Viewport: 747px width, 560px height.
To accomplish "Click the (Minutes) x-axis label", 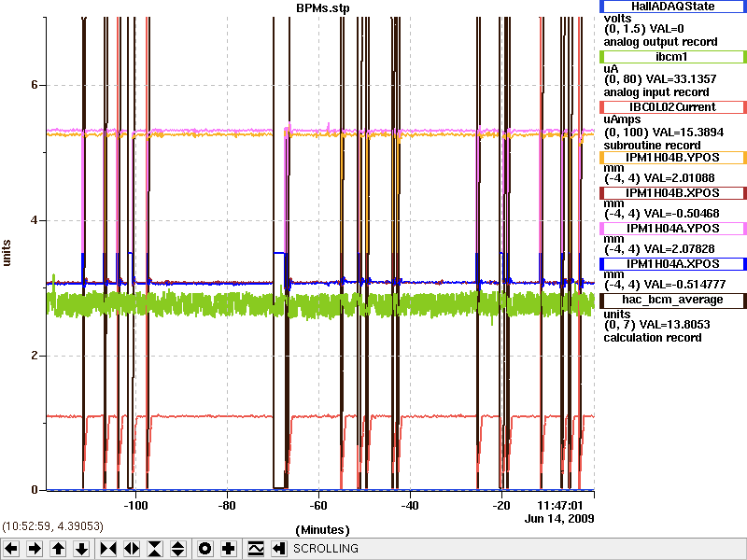I will [x=322, y=530].
